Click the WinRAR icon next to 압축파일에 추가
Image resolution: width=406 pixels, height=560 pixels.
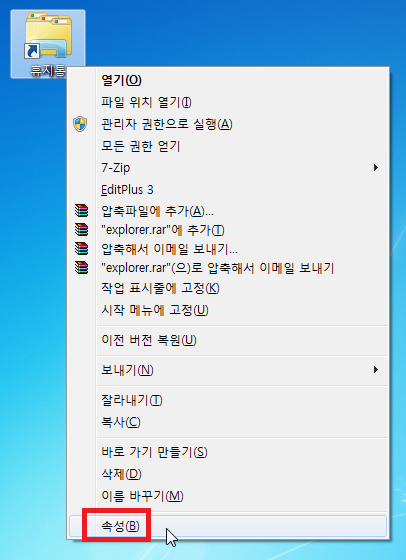(81, 211)
